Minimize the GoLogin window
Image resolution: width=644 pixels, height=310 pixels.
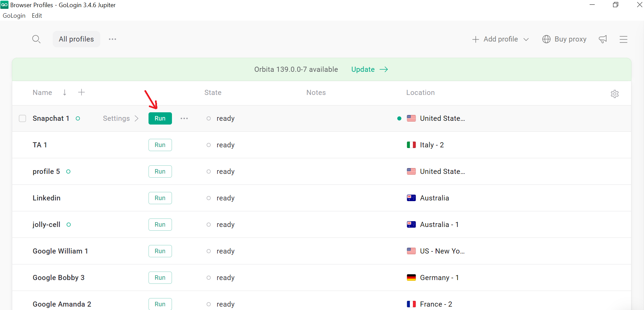[592, 5]
